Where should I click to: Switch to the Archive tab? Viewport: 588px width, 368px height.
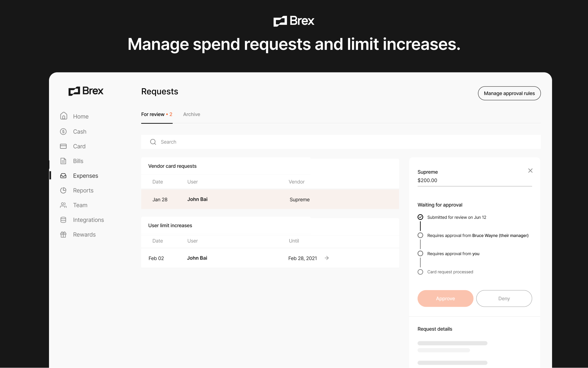(x=192, y=114)
